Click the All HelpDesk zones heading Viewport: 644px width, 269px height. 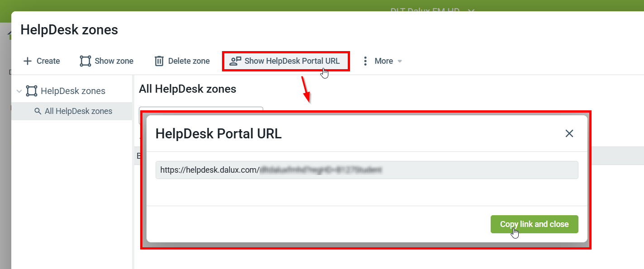[x=188, y=89]
